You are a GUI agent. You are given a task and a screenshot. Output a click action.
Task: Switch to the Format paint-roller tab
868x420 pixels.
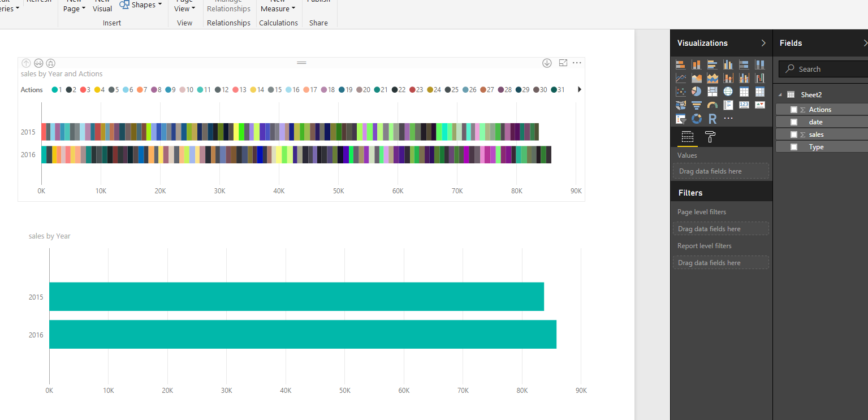(710, 137)
